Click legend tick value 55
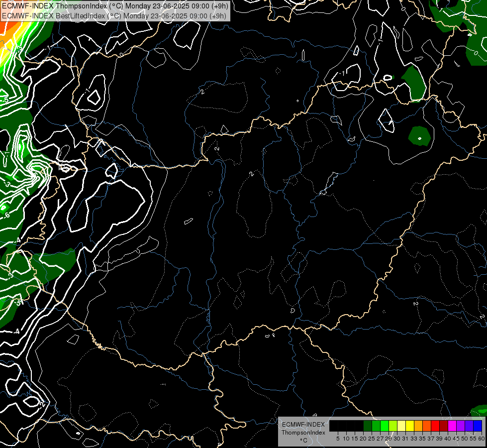487x448 pixels. [x=473, y=439]
